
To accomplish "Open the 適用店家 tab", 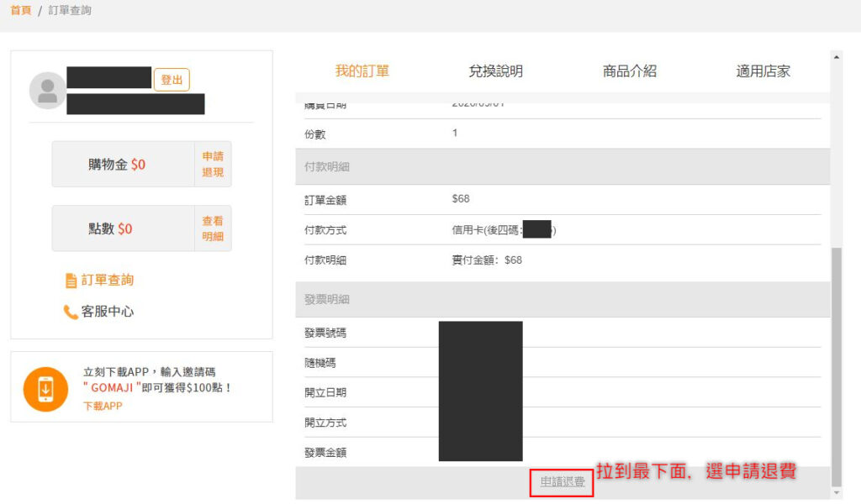I will pos(763,71).
